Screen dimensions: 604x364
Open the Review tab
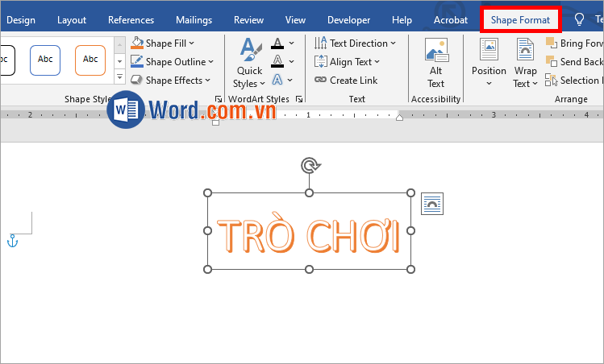(249, 20)
